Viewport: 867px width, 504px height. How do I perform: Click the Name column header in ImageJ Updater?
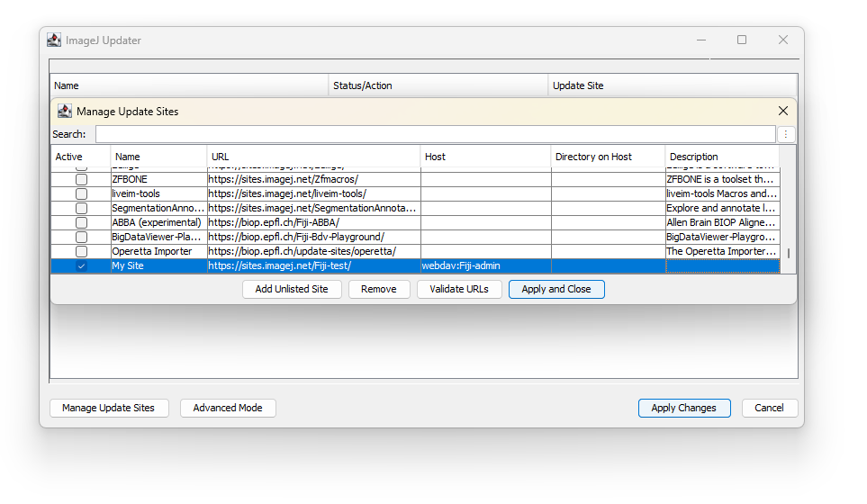point(189,85)
